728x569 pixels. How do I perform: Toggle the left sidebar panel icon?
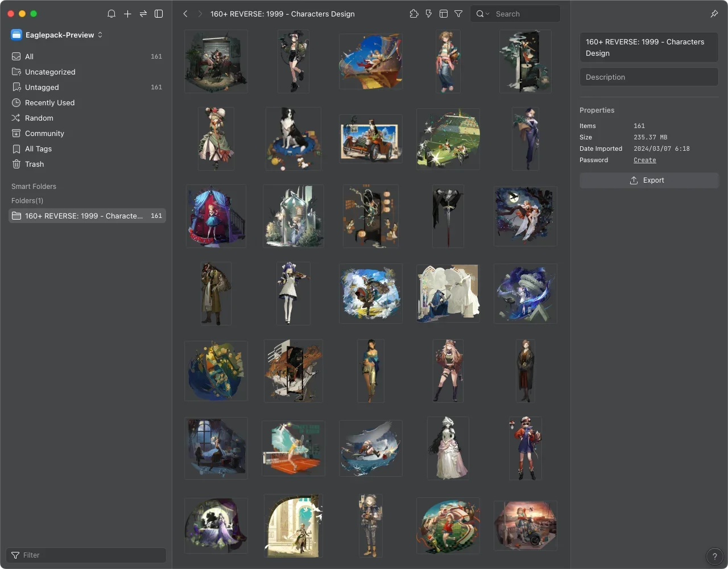(159, 14)
